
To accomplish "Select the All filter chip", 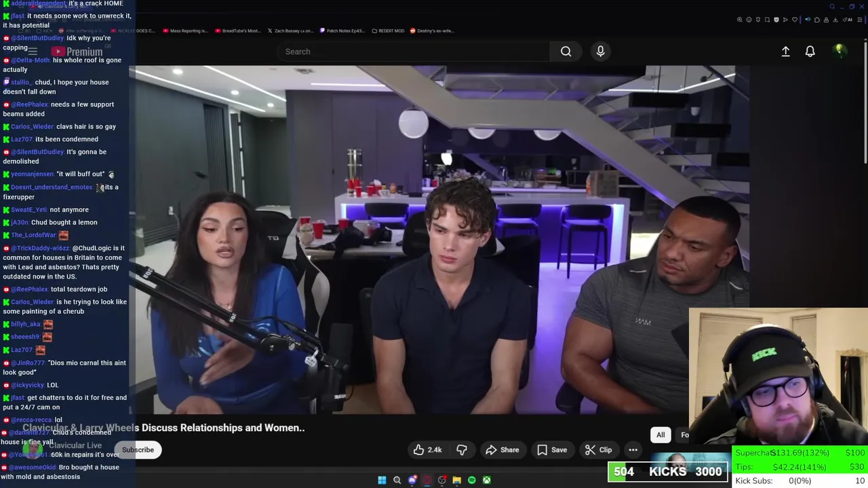I will pyautogui.click(x=660, y=435).
